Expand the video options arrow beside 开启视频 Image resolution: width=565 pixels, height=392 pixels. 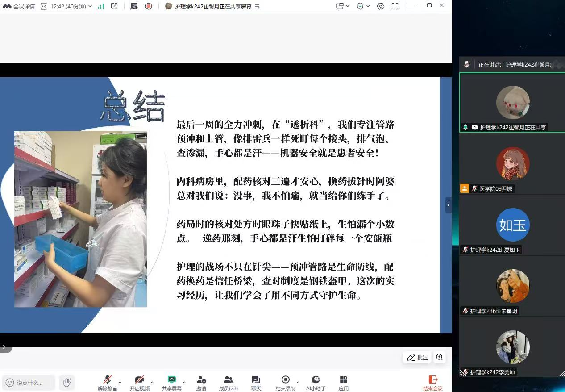(x=152, y=382)
